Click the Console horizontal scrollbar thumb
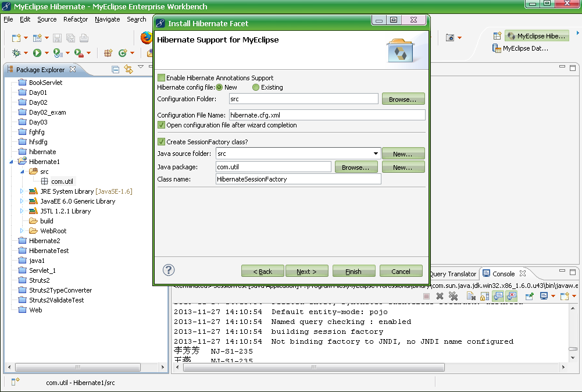 [313, 367]
